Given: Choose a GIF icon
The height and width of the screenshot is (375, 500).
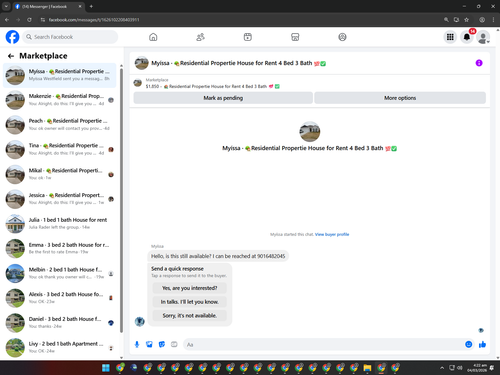Looking at the screenshot, I should [174, 344].
